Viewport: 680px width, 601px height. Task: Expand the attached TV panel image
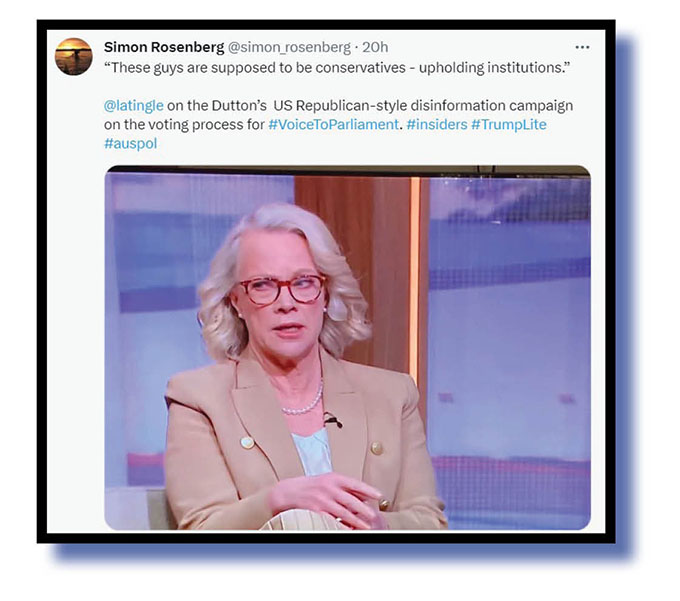click(x=347, y=347)
